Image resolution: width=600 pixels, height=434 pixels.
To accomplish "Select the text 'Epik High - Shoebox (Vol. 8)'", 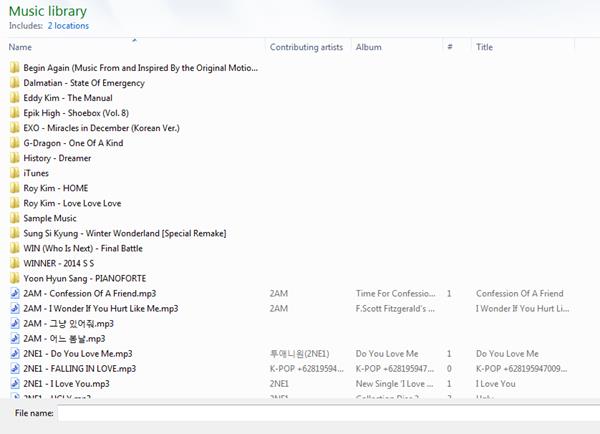I will pyautogui.click(x=76, y=113).
